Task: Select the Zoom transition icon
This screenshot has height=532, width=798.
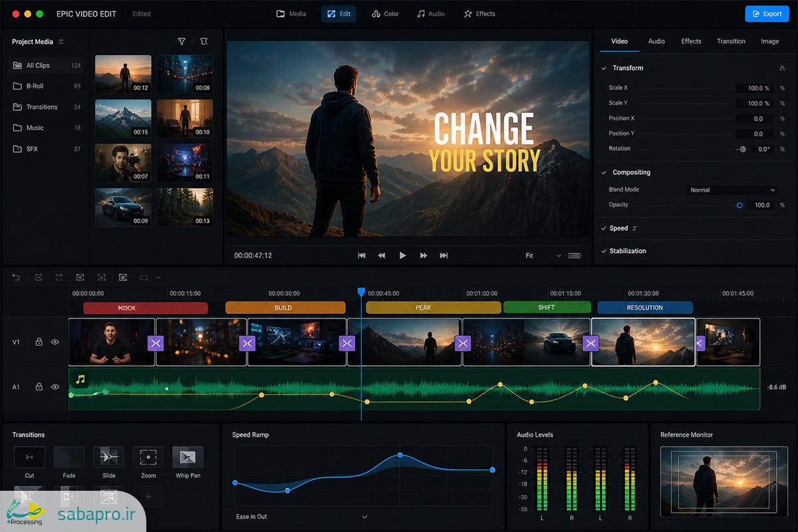Action: pyautogui.click(x=148, y=457)
